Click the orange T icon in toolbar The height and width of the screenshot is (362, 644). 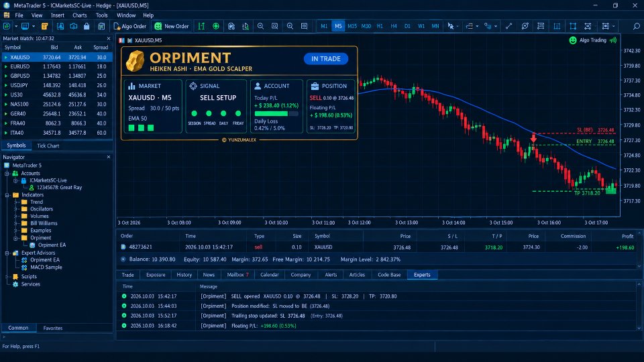(44, 26)
